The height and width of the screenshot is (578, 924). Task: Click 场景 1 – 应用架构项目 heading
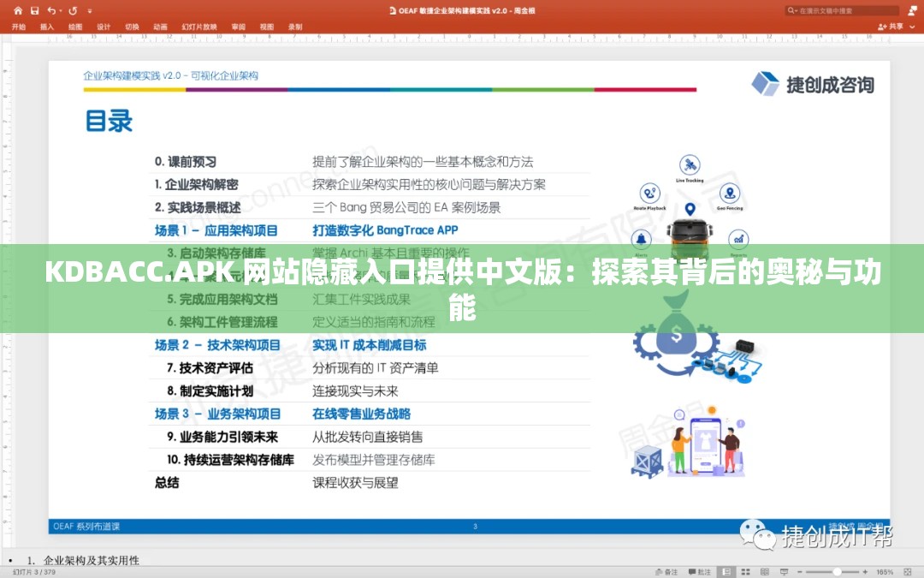click(x=216, y=230)
